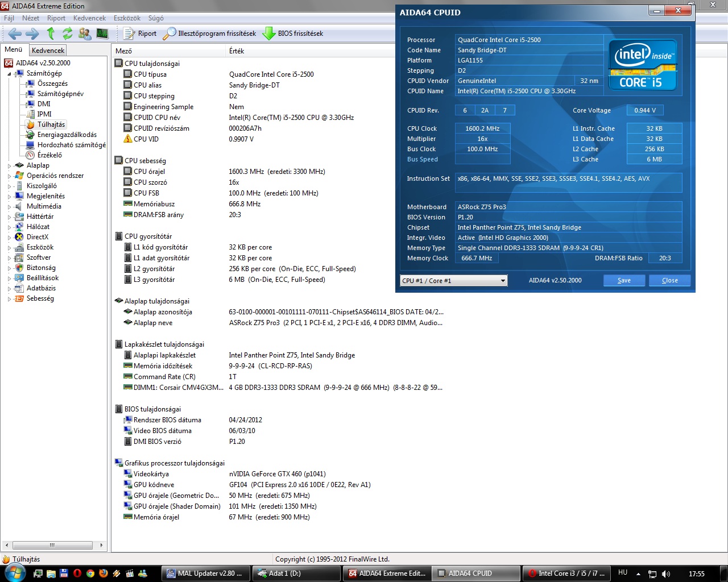Screen dimensions: 728x582
Task: Select Szoftver in the tree
Action: 39,257
